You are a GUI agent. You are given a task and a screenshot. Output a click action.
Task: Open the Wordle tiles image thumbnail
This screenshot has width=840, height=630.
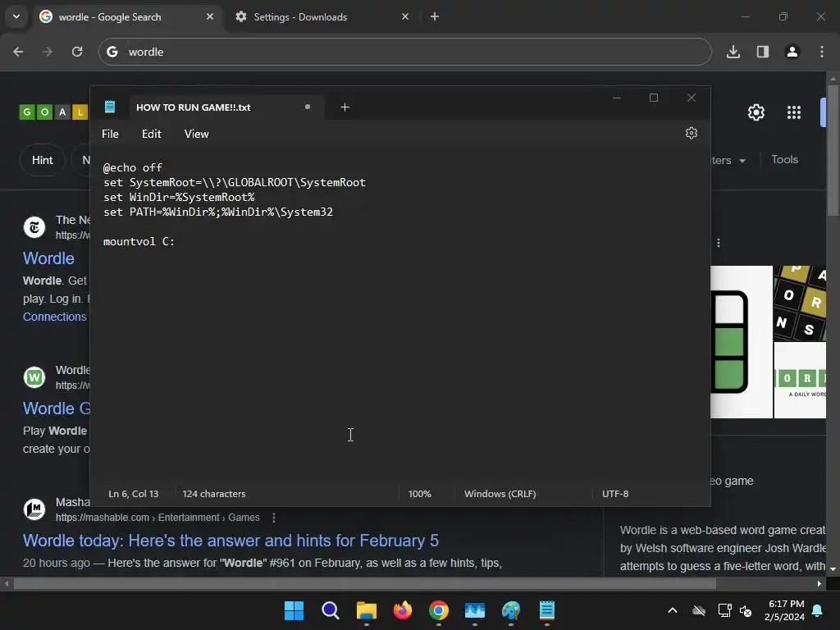800,304
